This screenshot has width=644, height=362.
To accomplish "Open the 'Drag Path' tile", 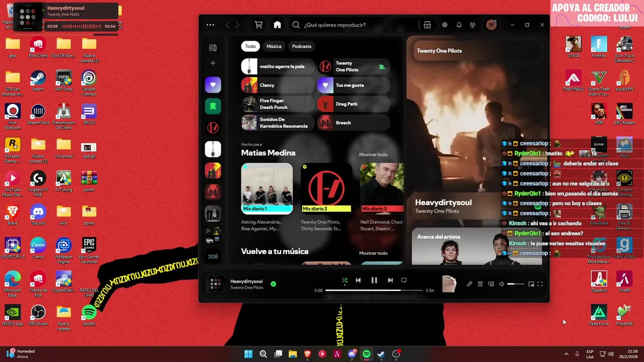I will tap(354, 104).
